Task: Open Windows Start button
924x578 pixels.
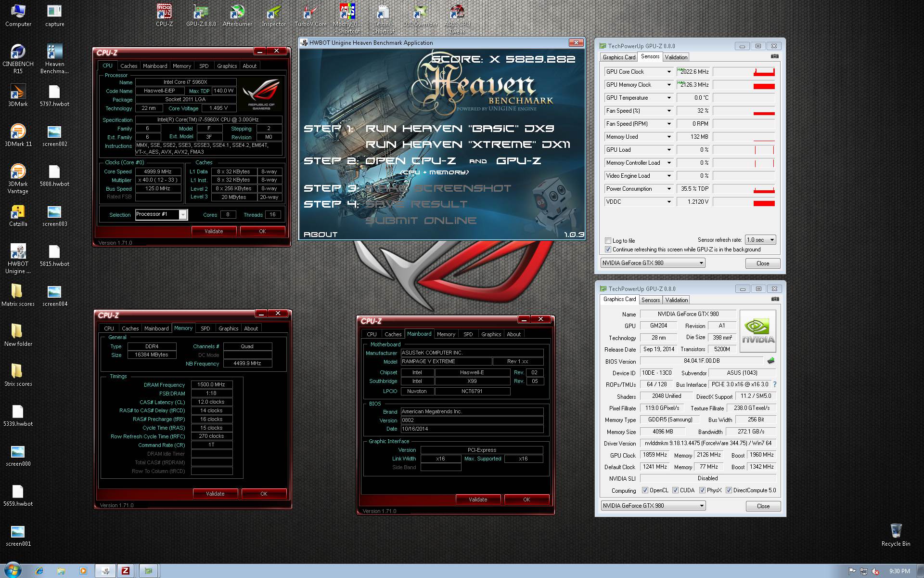Action: tap(13, 570)
